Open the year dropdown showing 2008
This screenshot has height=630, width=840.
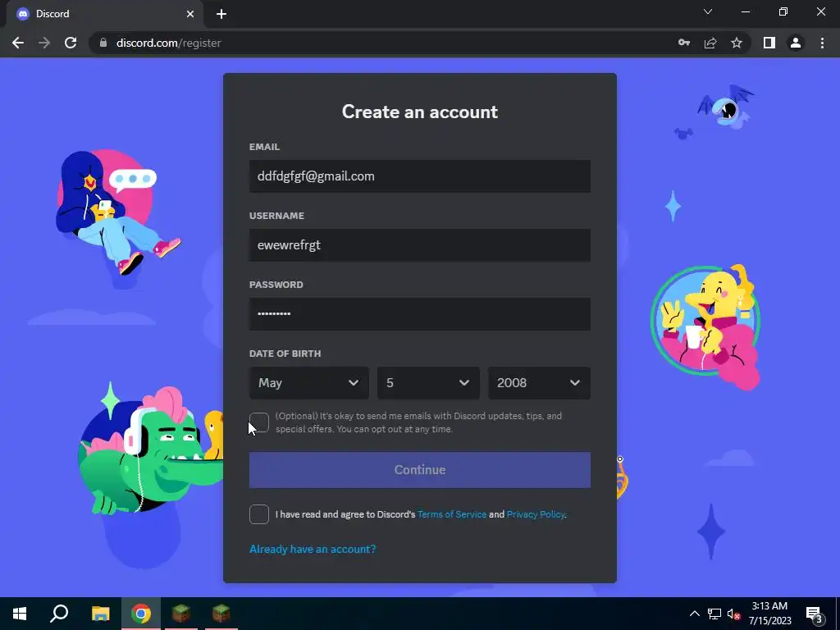point(539,382)
